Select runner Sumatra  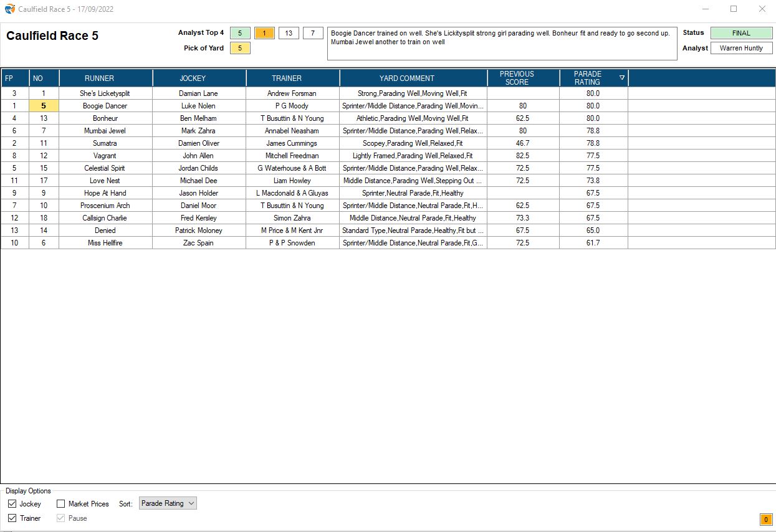pos(105,143)
